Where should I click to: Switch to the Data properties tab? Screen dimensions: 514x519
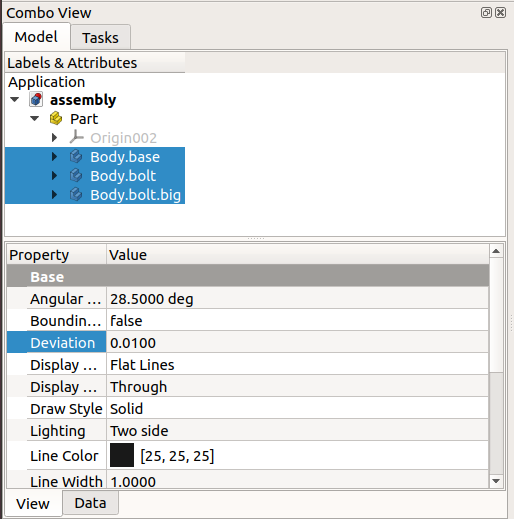(90, 503)
